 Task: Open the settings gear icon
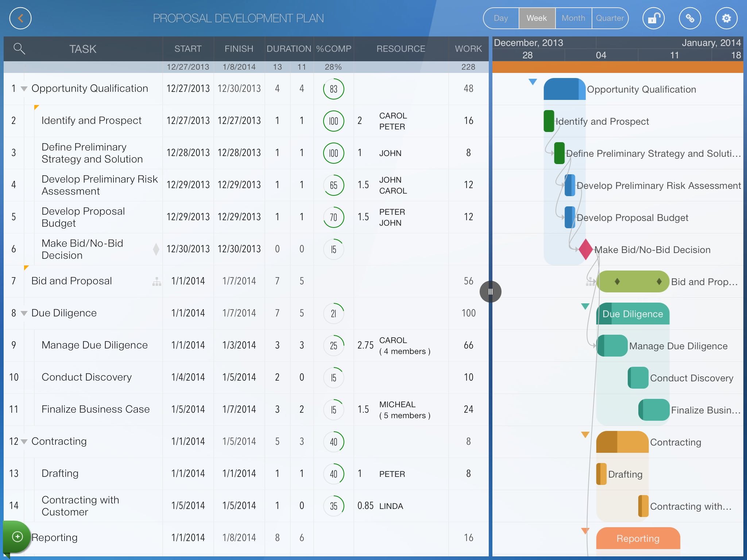click(726, 18)
